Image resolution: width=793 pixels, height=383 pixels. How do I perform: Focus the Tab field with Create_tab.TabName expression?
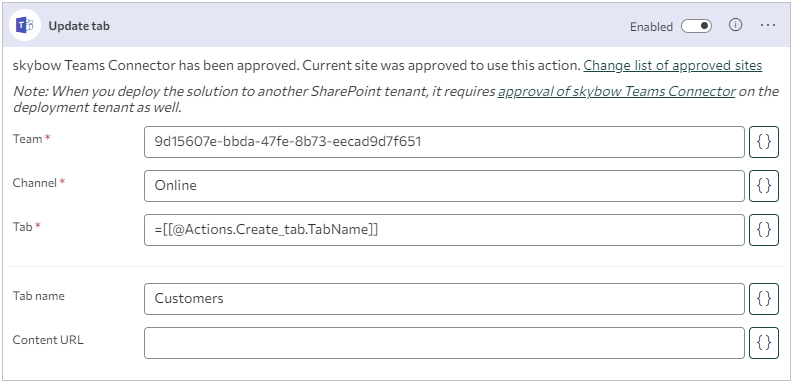(444, 230)
